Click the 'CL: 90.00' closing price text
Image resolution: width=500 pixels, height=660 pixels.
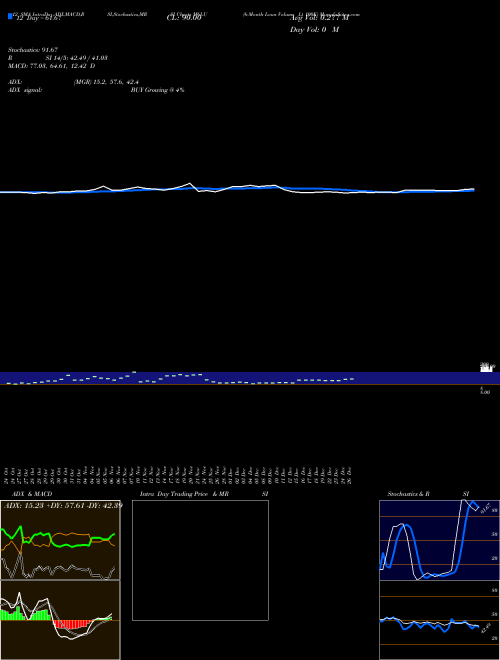point(184,18)
